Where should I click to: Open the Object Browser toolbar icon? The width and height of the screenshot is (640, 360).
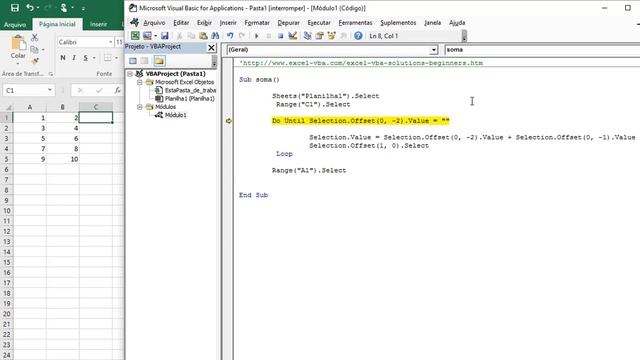coord(331,36)
